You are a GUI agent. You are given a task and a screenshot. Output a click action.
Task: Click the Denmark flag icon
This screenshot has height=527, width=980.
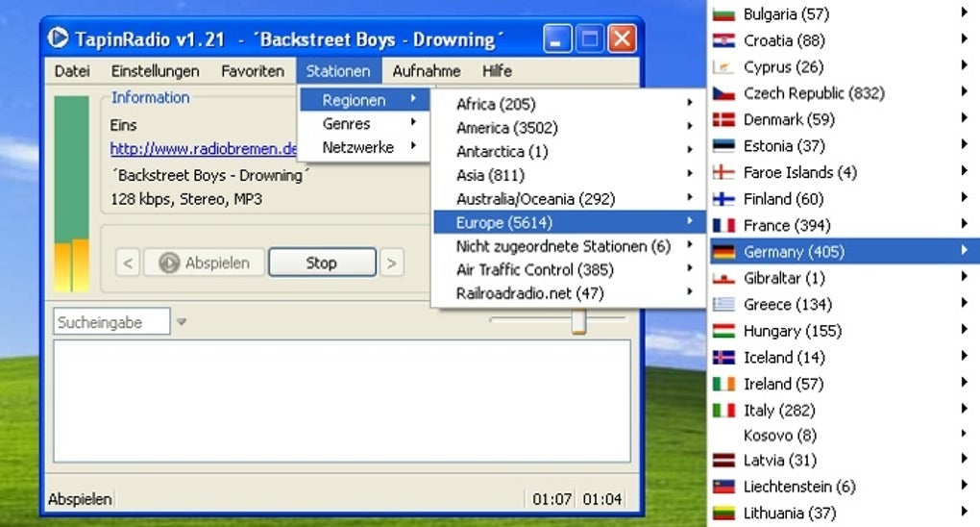(723, 119)
